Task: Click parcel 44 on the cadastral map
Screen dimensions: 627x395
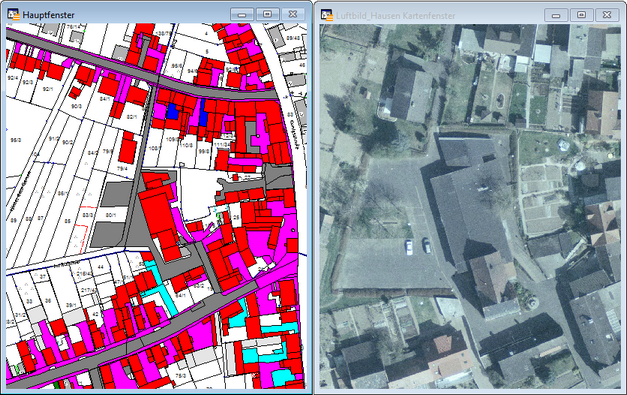Action: pyautogui.click(x=100, y=267)
